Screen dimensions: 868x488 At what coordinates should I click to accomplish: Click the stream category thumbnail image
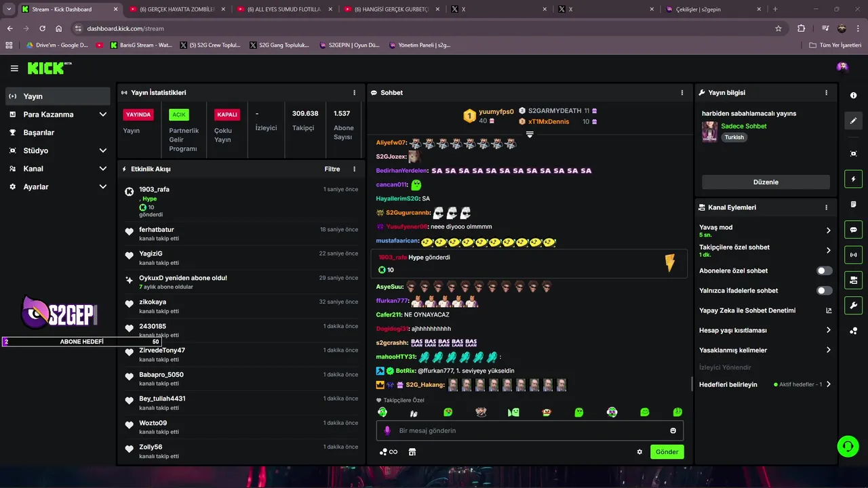[x=709, y=131]
